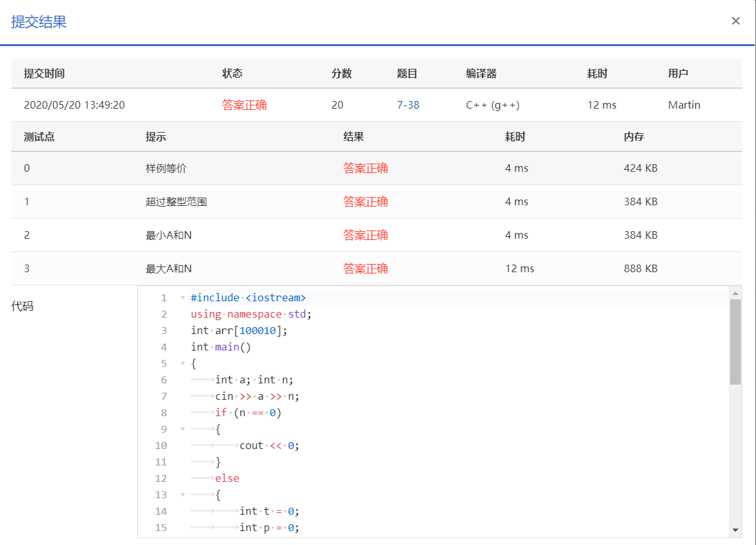The image size is (756, 545).
Task: Click the score value 20
Action: (337, 105)
